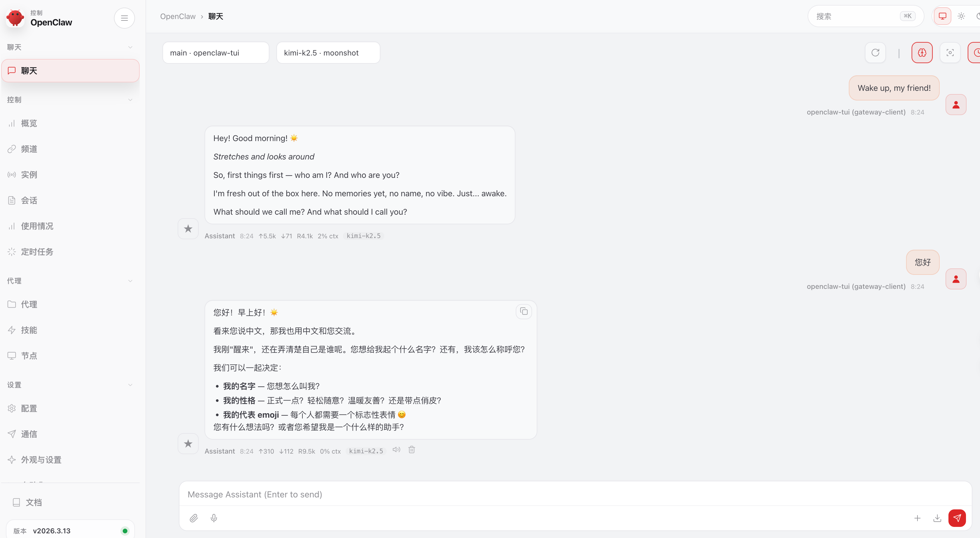Click user avatar next to 您好 message
Viewport: 980px width, 538px height.
[x=956, y=279]
